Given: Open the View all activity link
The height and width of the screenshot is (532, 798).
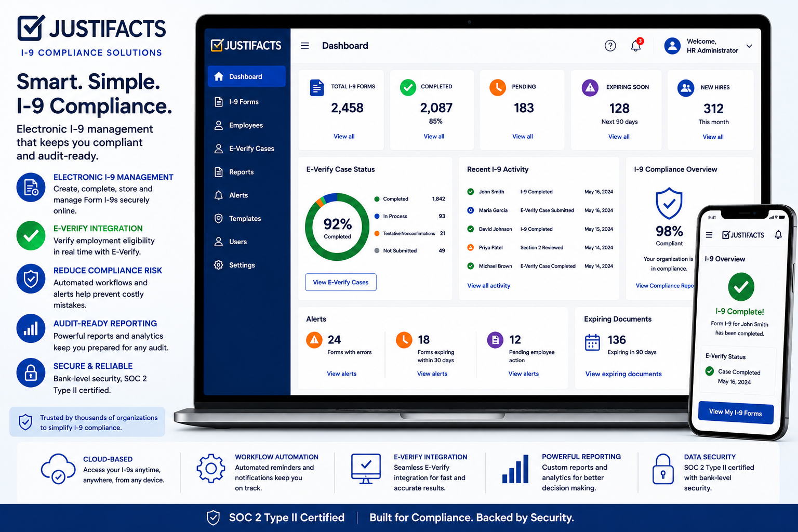Looking at the screenshot, I should [488, 286].
